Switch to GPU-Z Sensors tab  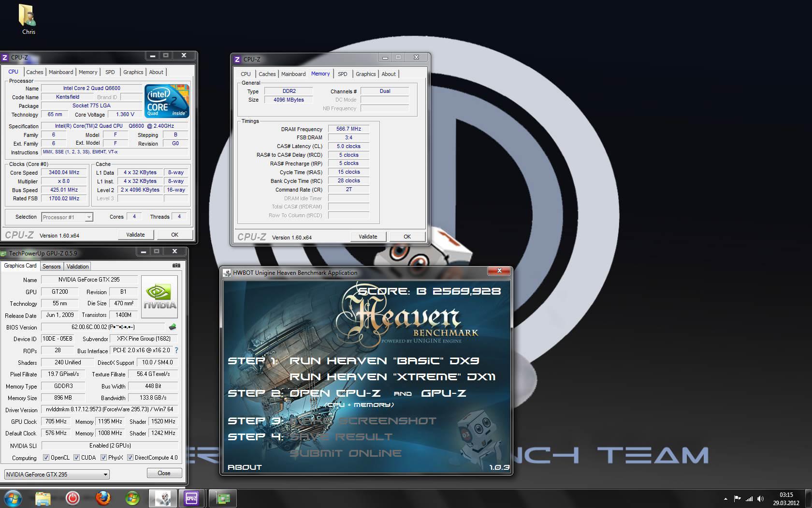[52, 267]
